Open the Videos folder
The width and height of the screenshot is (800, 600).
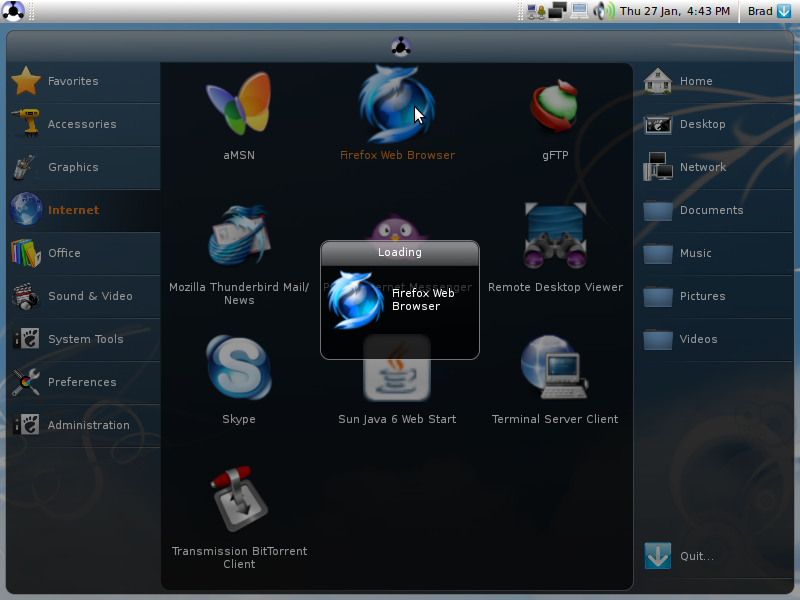tap(714, 338)
